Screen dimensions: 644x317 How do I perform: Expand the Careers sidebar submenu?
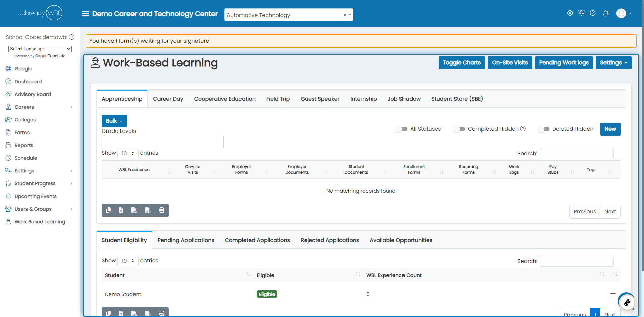(x=72, y=107)
